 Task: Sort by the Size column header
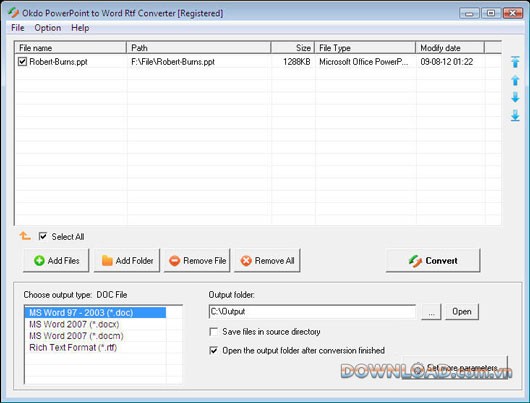(x=293, y=48)
